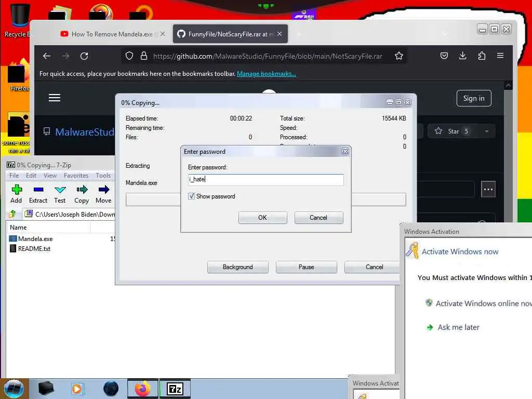
Task: Star the FunnyFile repository
Action: [453, 131]
